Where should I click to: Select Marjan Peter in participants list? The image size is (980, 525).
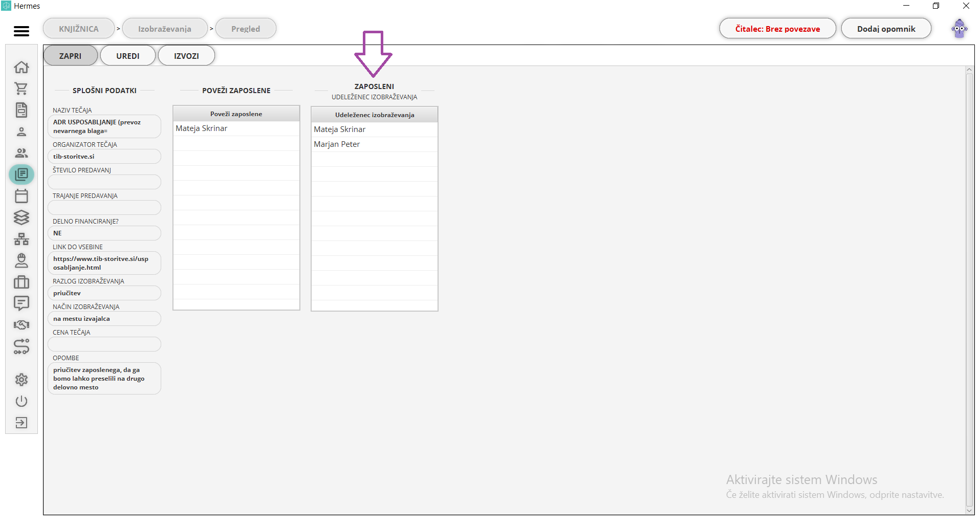375,144
